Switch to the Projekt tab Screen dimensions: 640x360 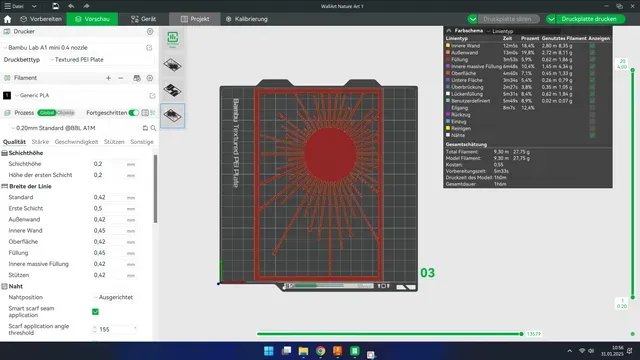195,19
